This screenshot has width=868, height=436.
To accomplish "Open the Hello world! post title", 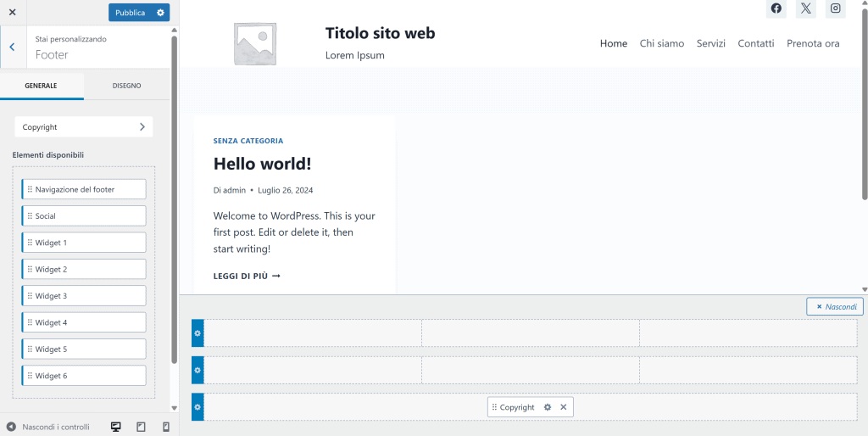I will pyautogui.click(x=263, y=164).
